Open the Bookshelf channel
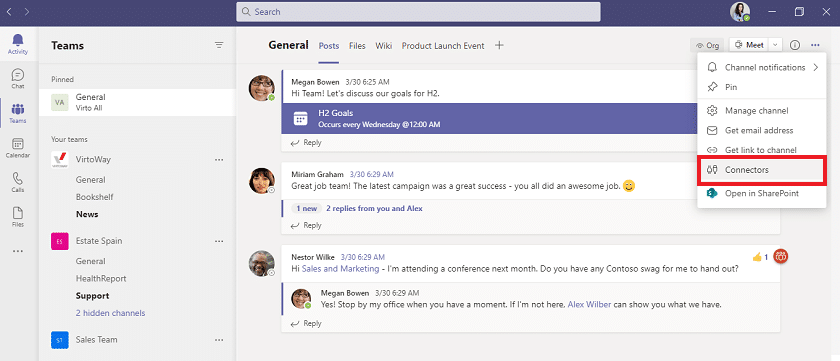 (x=94, y=197)
